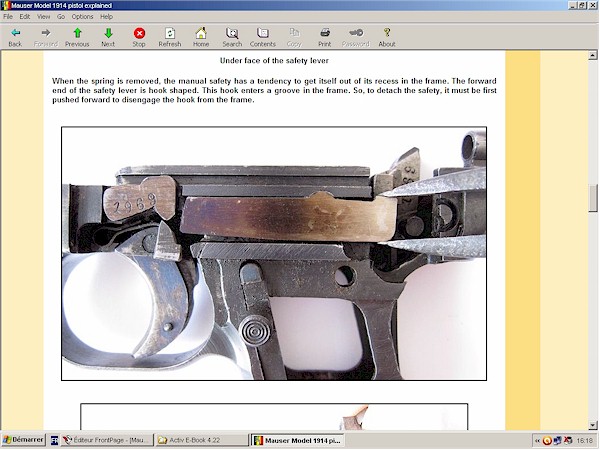Viewport: 600px width, 450px height.
Task: Open the Search tool
Action: [232, 37]
